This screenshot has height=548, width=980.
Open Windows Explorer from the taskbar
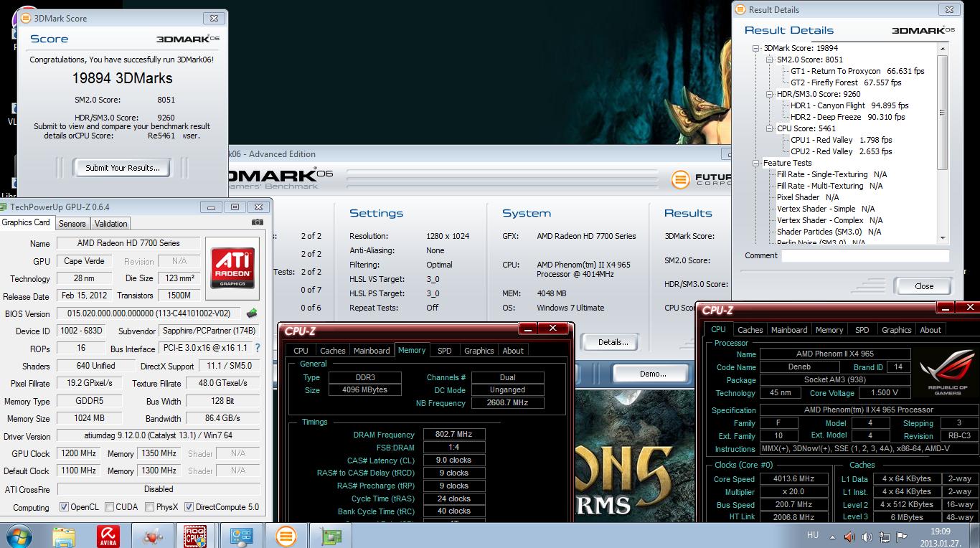point(64,536)
